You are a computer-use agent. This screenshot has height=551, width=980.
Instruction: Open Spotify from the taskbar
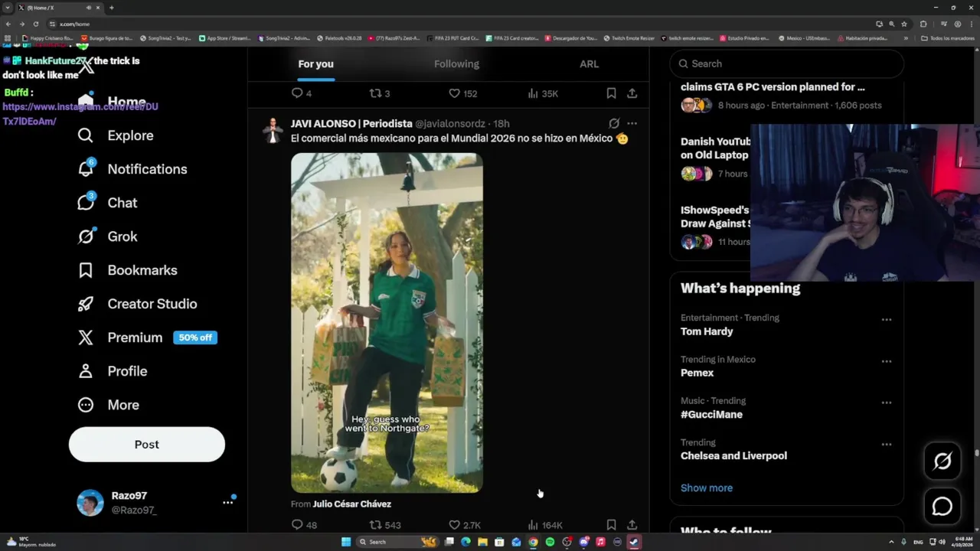[550, 542]
